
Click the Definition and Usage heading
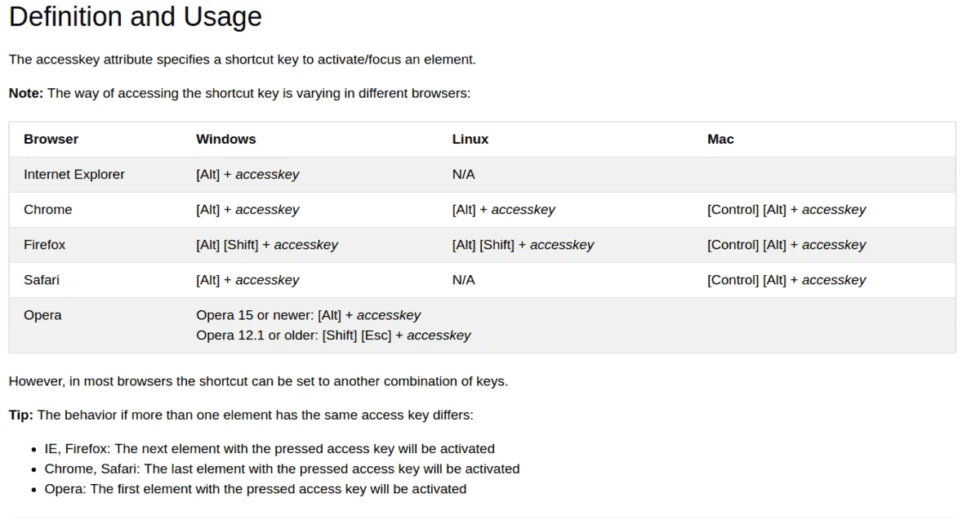click(x=136, y=16)
